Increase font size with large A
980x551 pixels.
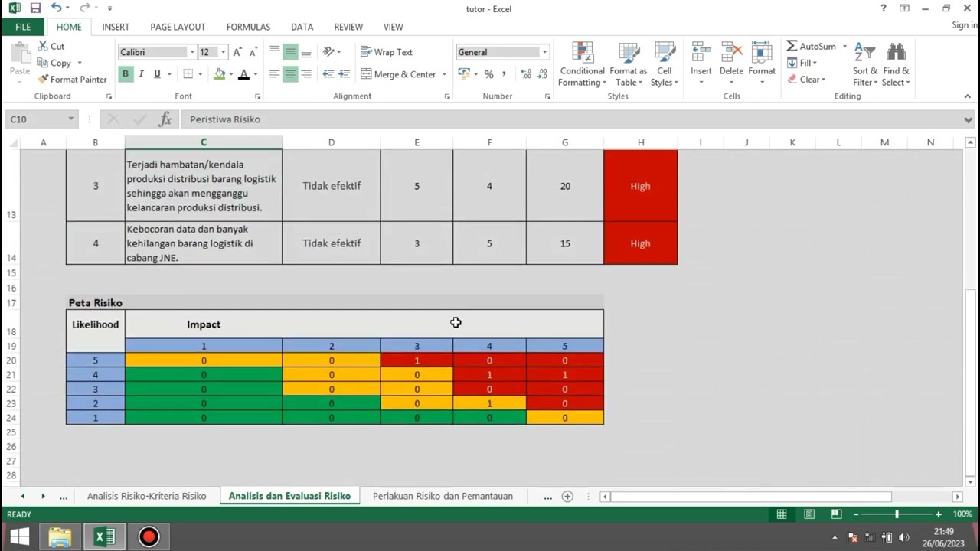[x=237, y=52]
